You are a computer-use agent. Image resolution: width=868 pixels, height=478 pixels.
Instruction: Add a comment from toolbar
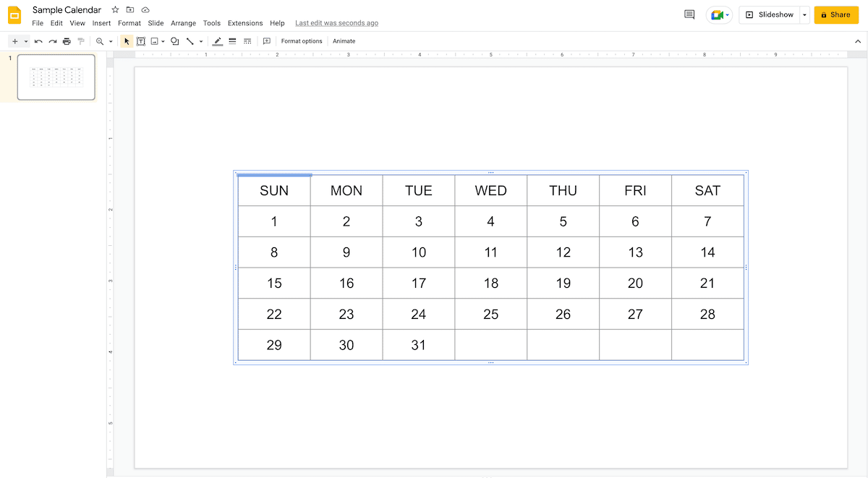point(266,41)
